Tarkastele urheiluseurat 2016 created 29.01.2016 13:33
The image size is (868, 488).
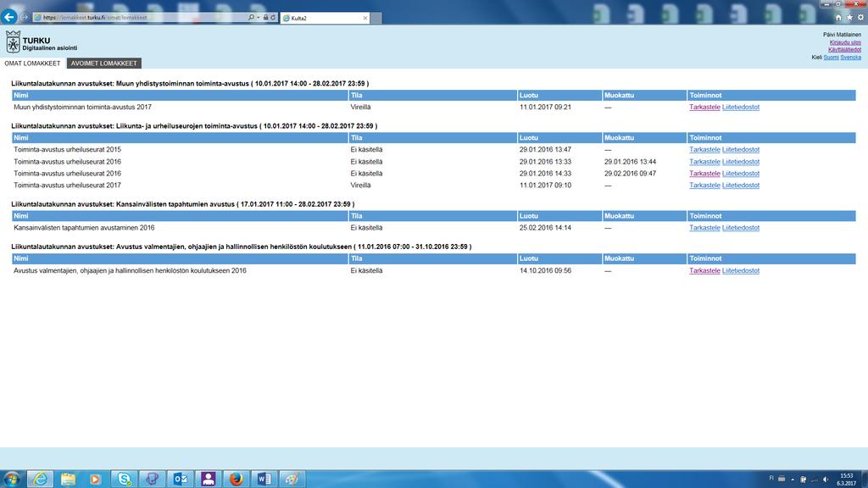click(x=704, y=162)
